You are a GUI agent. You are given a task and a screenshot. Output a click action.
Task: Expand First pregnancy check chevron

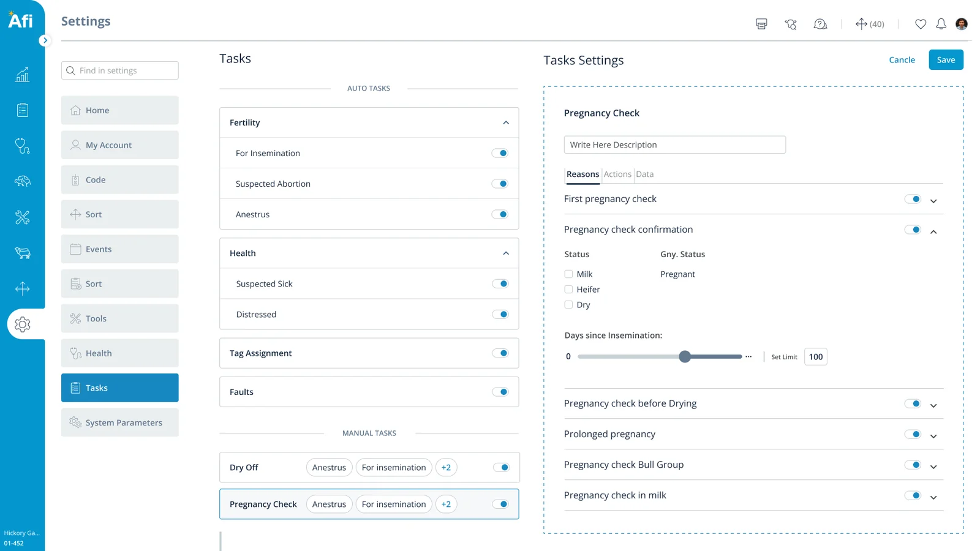pyautogui.click(x=933, y=201)
